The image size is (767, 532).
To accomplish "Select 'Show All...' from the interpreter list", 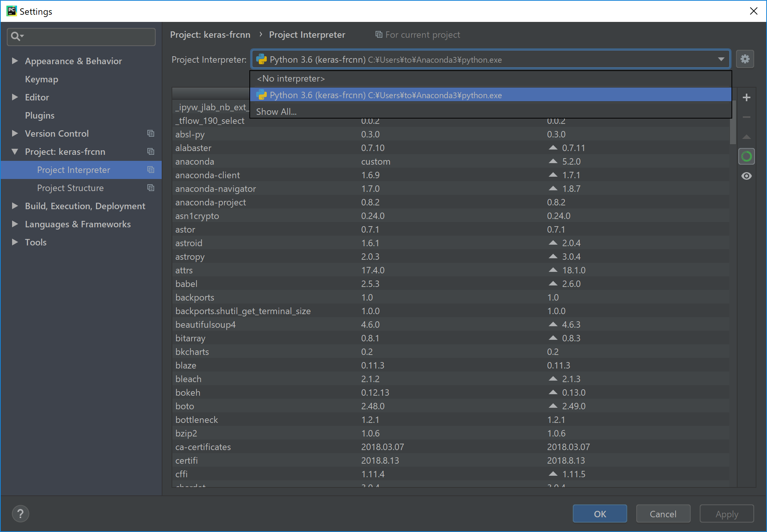I will click(276, 111).
